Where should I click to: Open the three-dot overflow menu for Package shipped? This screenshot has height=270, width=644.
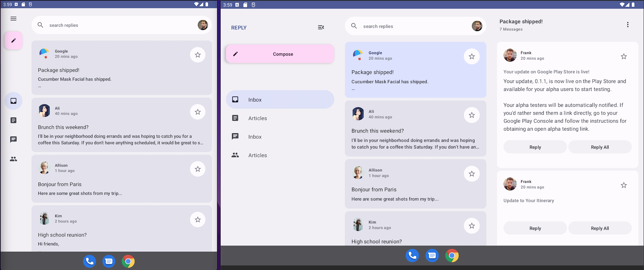pos(627,25)
